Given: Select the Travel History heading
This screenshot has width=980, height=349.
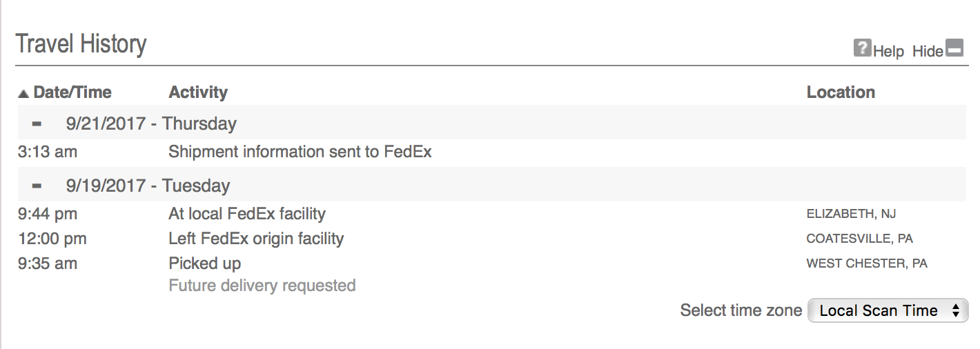Looking at the screenshot, I should click(81, 44).
